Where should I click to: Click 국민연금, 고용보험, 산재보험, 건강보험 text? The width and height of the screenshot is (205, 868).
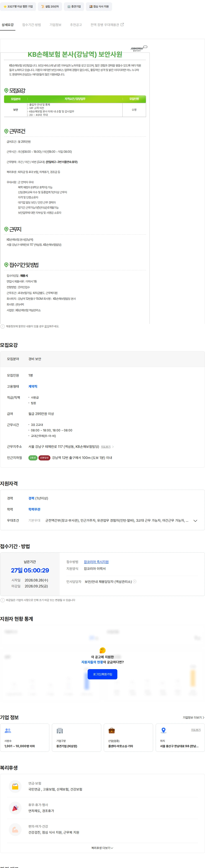(55, 789)
